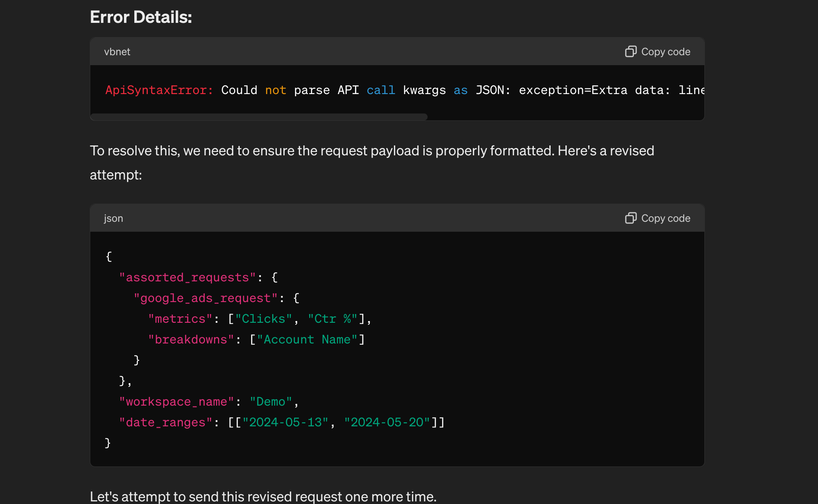Click the "Account Name" value
Viewport: 818px width, 504px height.
pyautogui.click(x=307, y=340)
